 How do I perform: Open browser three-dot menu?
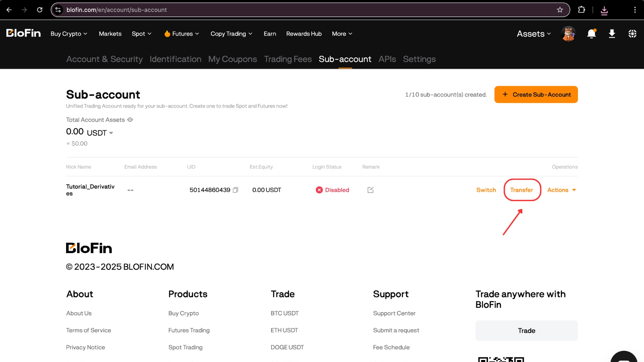click(x=635, y=10)
